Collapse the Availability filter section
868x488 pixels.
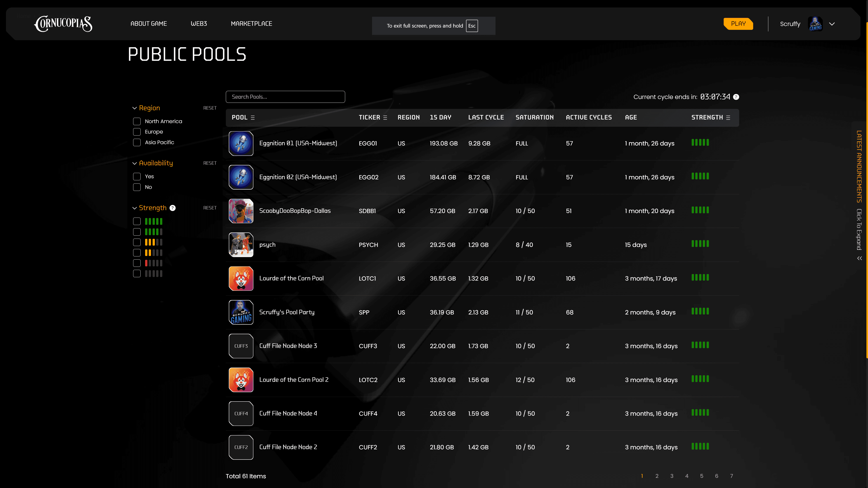point(134,163)
